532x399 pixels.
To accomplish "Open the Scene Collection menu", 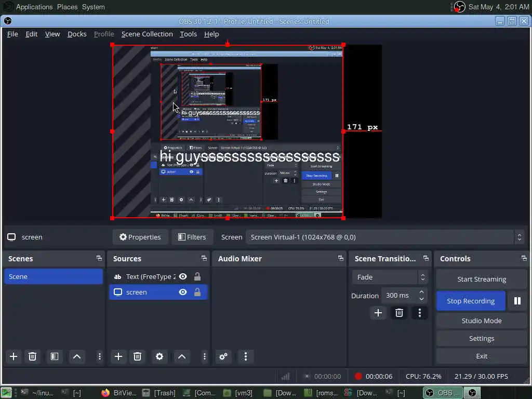I will [x=147, y=34].
